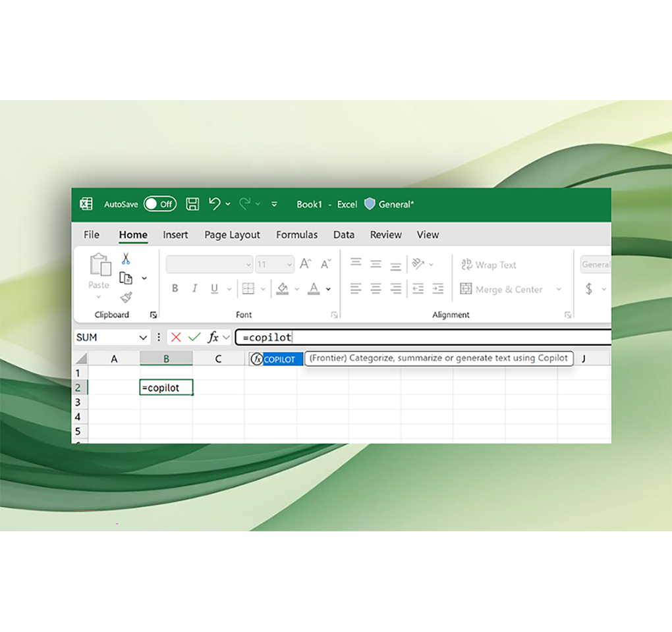
Task: Expand the Paste options arrow
Action: click(x=99, y=297)
